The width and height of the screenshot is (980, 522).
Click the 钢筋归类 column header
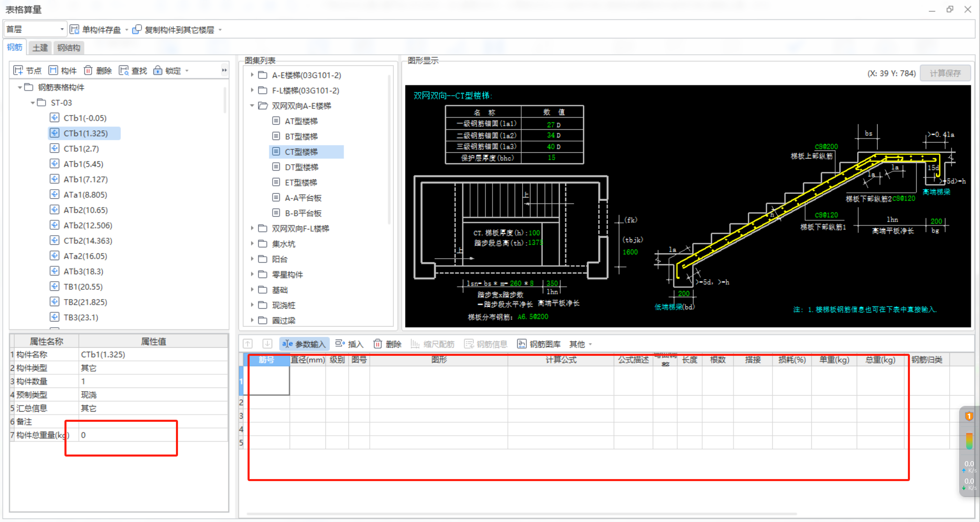coord(927,360)
